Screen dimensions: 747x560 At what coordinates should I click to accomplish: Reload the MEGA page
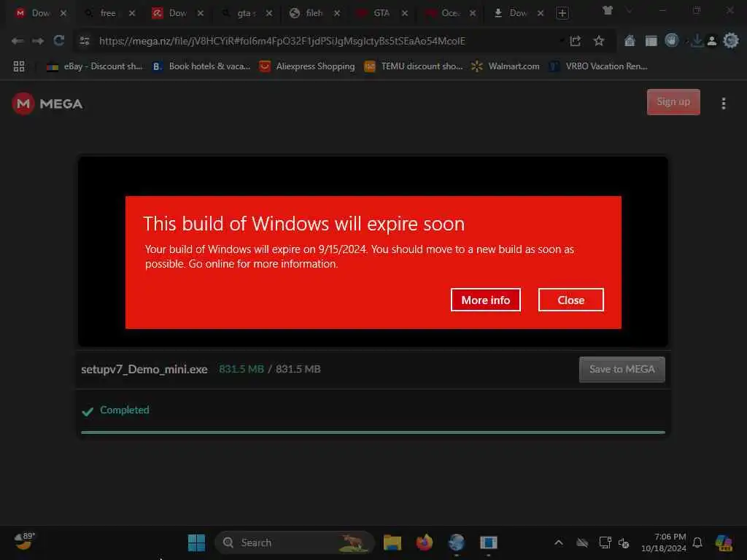tap(58, 41)
